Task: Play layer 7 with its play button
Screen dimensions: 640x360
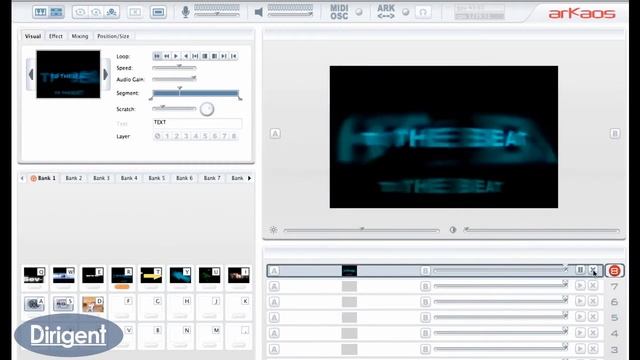Action: [x=580, y=286]
